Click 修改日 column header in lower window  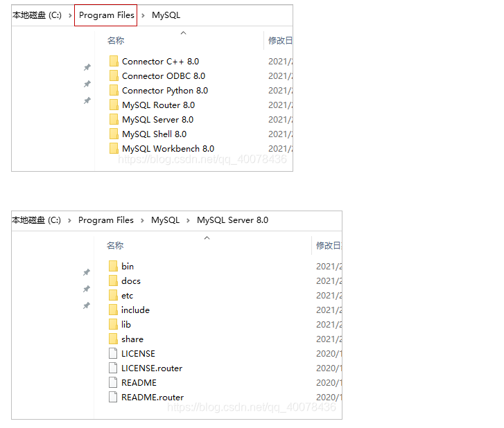[x=329, y=246]
